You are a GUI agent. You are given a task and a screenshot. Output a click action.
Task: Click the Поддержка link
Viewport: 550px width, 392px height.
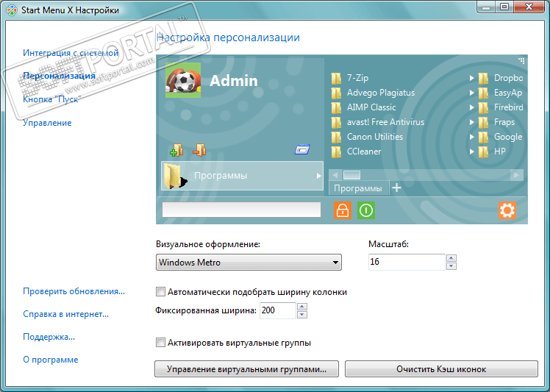pyautogui.click(x=49, y=337)
